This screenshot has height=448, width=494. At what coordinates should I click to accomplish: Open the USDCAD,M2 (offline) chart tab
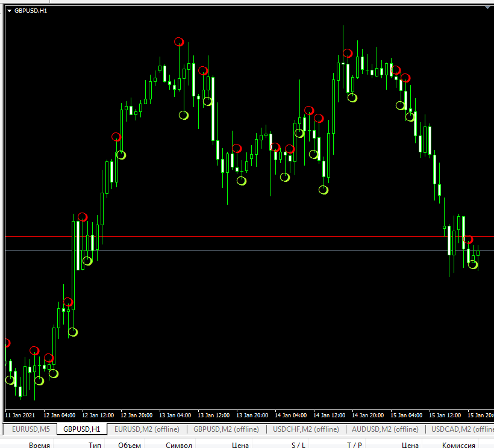[x=461, y=429]
